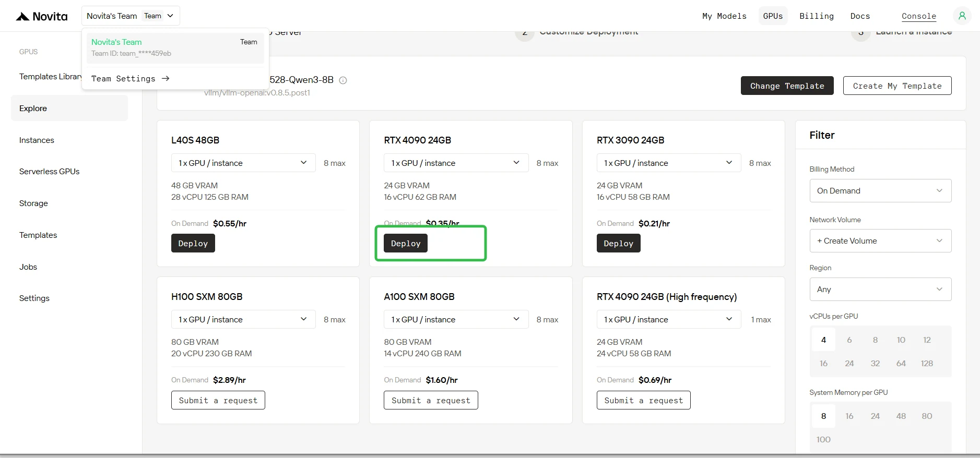Select 48 under System Memory per GPU
This screenshot has width=980, height=458.
[x=901, y=416]
